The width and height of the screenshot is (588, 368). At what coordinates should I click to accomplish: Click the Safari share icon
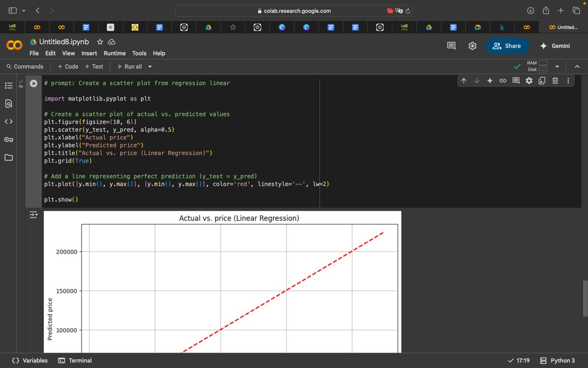(546, 10)
